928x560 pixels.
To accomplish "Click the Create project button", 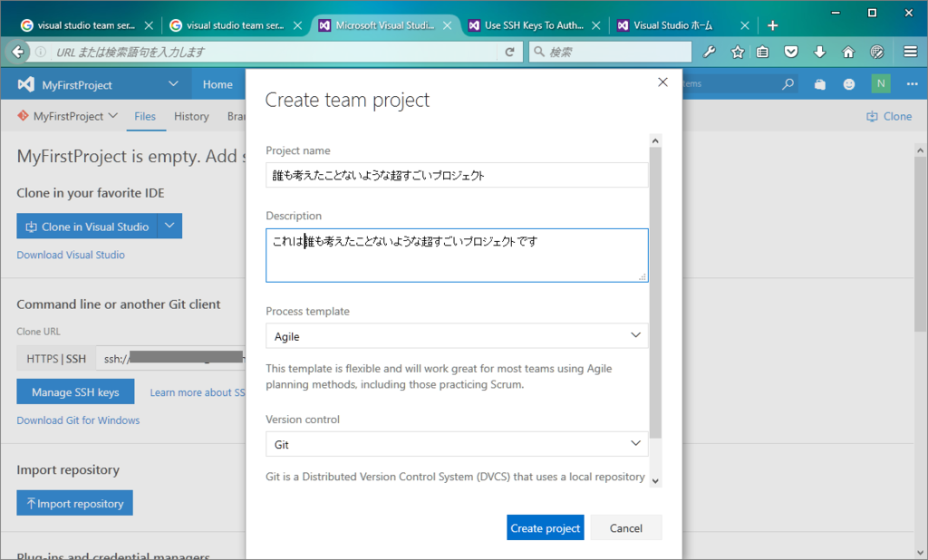I will pyautogui.click(x=545, y=527).
